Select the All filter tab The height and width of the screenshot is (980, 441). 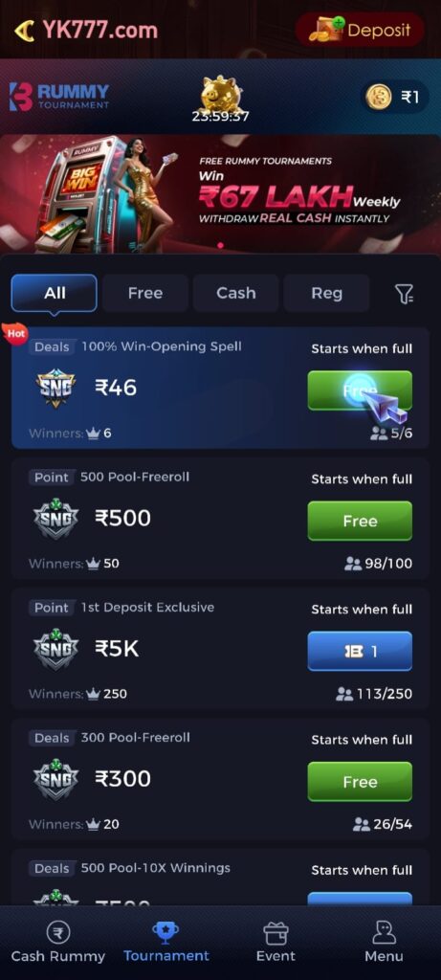click(x=55, y=293)
